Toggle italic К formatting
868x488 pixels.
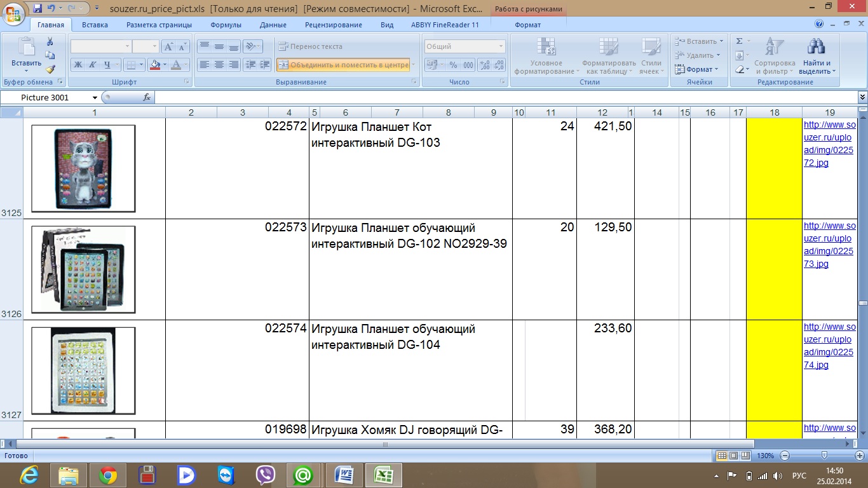click(x=93, y=65)
